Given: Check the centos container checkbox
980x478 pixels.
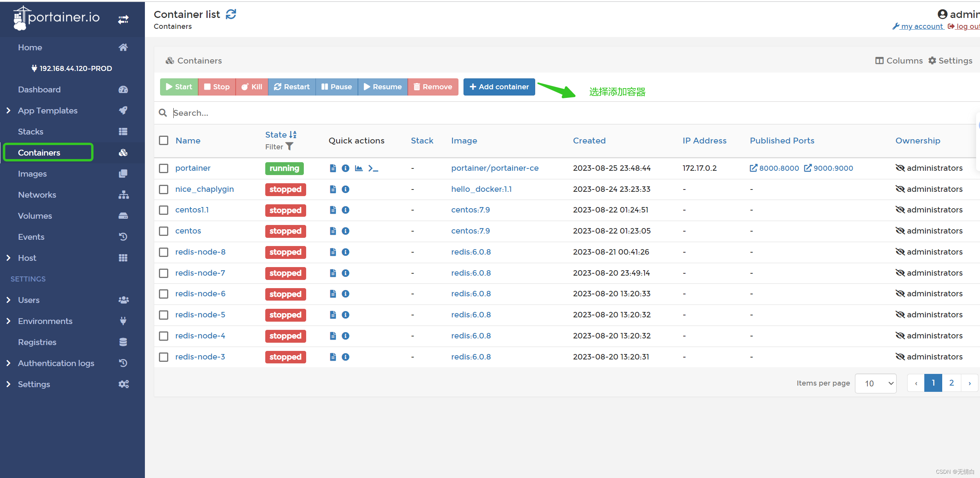Looking at the screenshot, I should coord(164,231).
